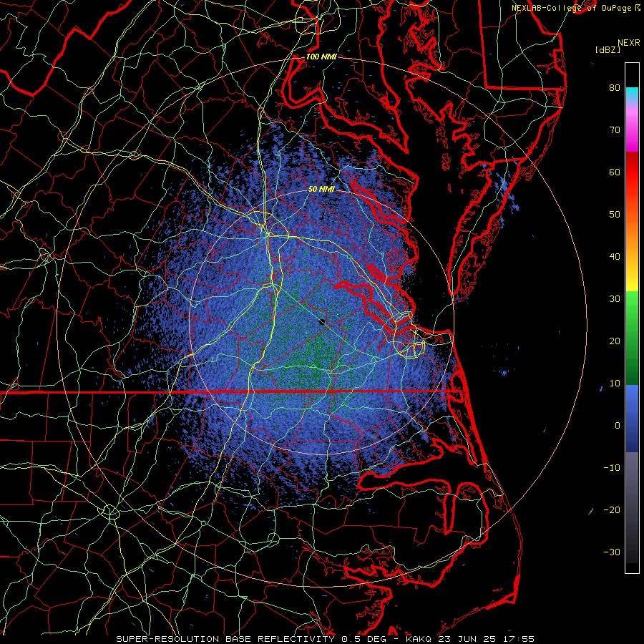The image size is (644, 644).
Task: Click the 30 value on the dBZ scale
Action: point(615,299)
